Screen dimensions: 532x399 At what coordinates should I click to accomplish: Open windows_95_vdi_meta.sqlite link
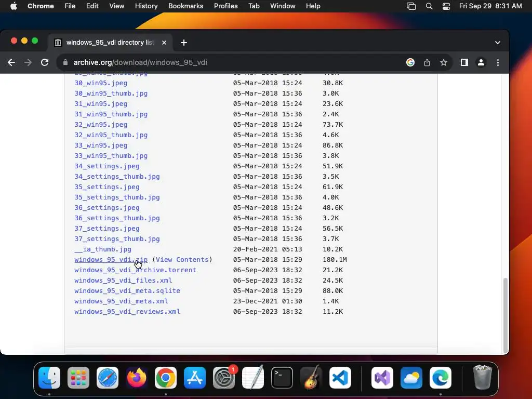coord(127,291)
